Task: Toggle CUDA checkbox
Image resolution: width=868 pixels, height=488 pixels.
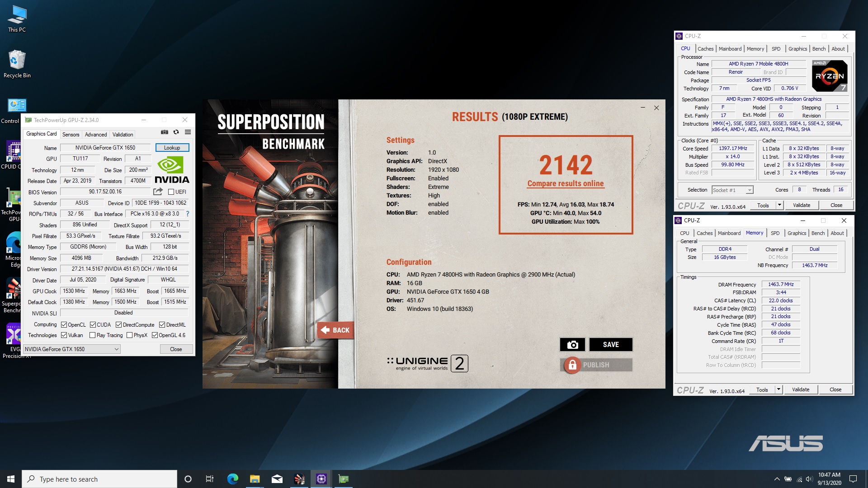Action: pos(93,325)
